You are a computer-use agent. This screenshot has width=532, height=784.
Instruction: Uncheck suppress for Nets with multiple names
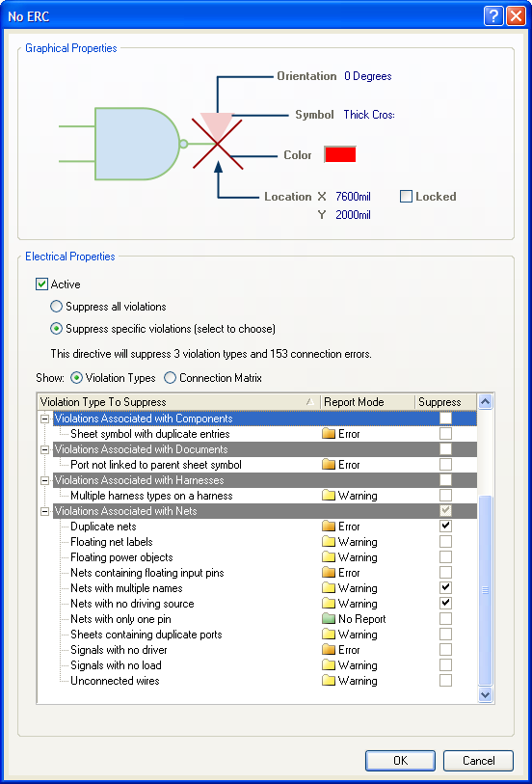445,587
